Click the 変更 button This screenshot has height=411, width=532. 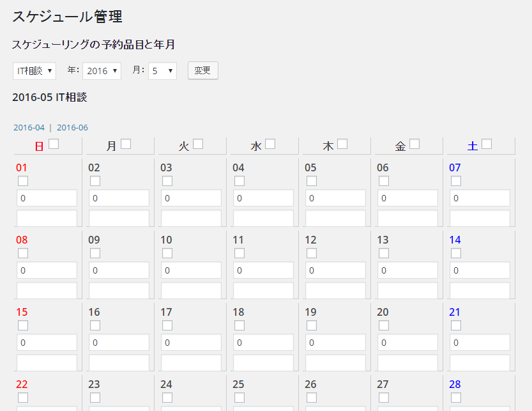[x=202, y=70]
